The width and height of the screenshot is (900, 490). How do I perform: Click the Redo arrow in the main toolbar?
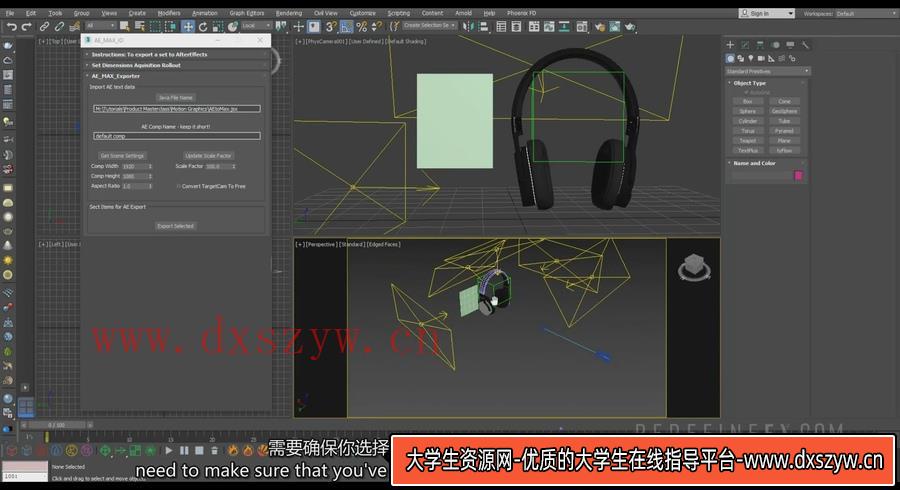(x=26, y=26)
